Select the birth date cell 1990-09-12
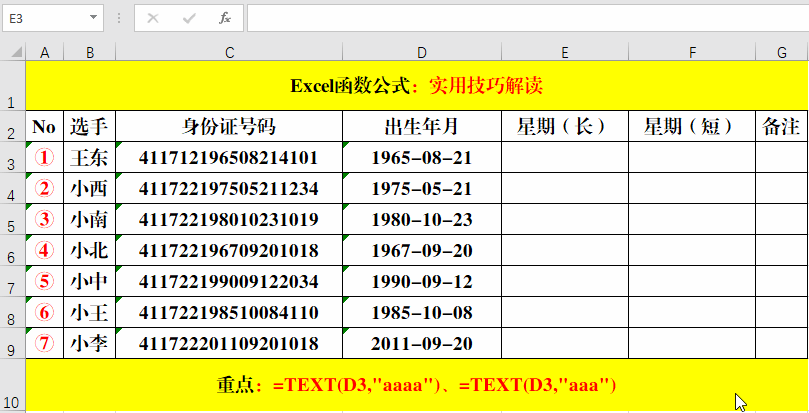 [421, 282]
